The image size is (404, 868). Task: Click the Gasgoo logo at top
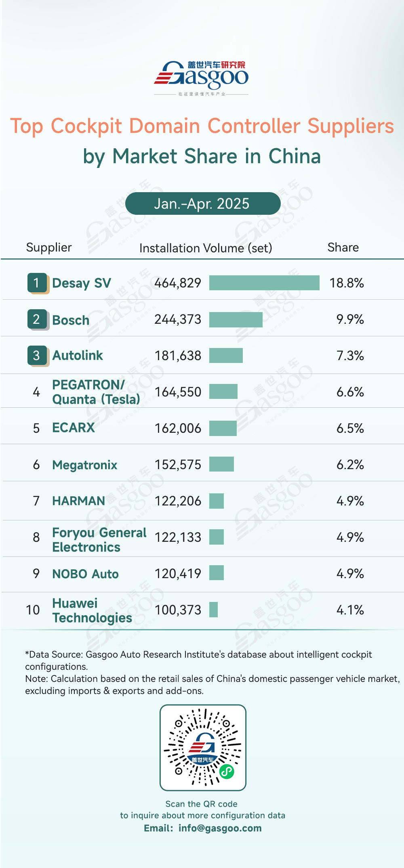201,78
